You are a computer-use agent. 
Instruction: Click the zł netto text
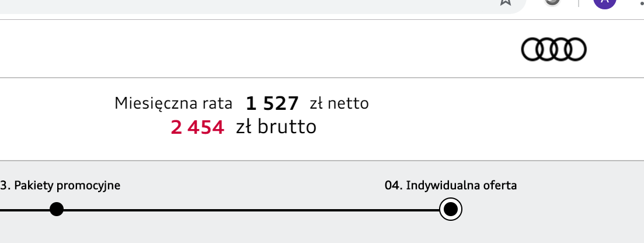tap(339, 103)
